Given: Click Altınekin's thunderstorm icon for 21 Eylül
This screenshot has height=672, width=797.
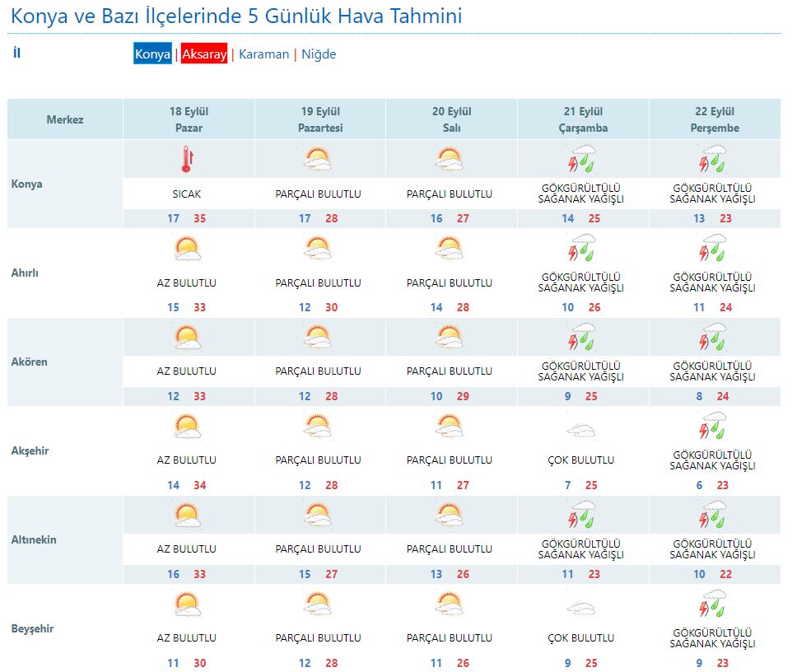Looking at the screenshot, I should [x=582, y=516].
